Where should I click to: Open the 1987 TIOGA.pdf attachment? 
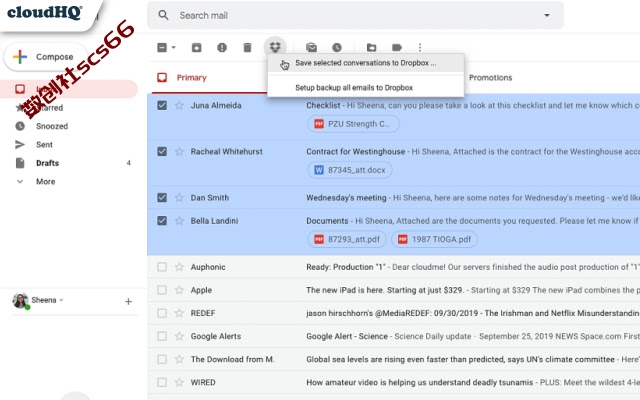pos(434,240)
